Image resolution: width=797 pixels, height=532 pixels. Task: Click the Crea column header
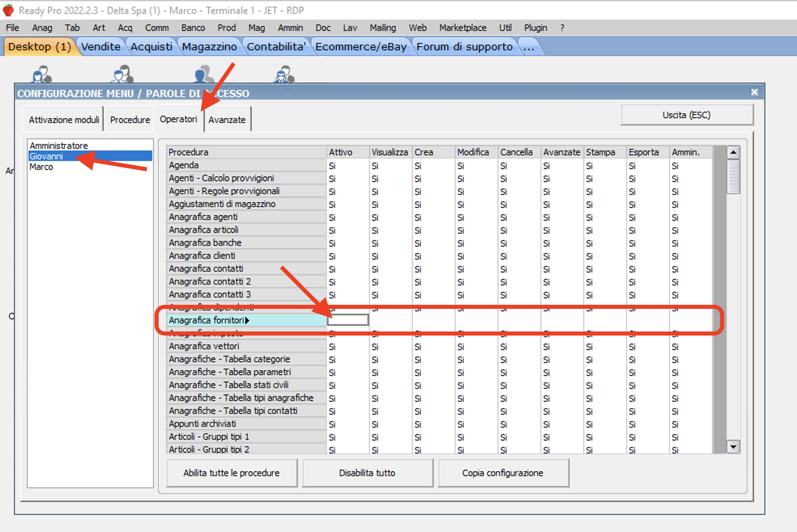click(433, 152)
